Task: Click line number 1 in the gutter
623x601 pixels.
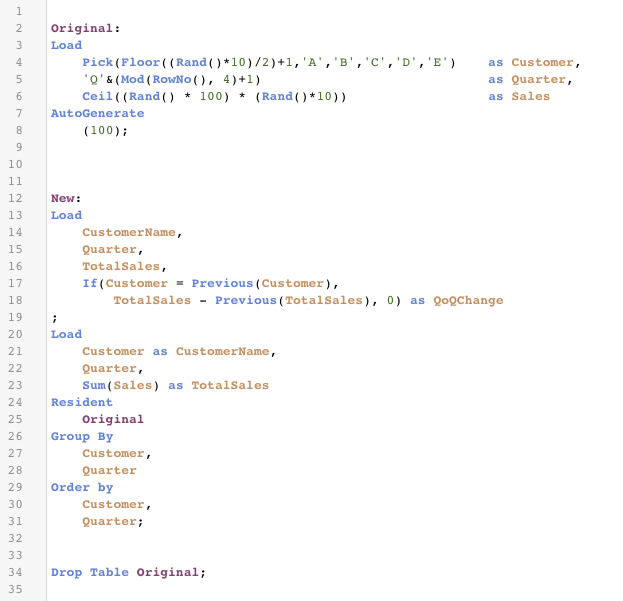Action: 19,12
